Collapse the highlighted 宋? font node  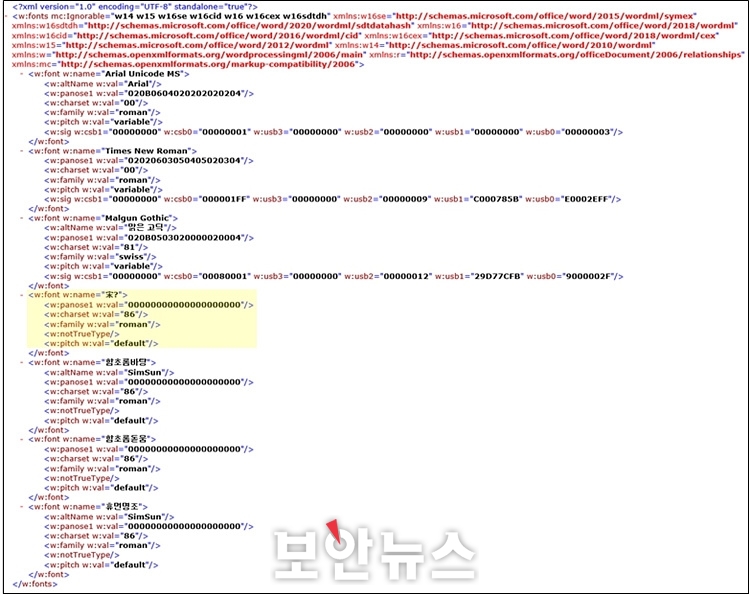click(x=23, y=295)
